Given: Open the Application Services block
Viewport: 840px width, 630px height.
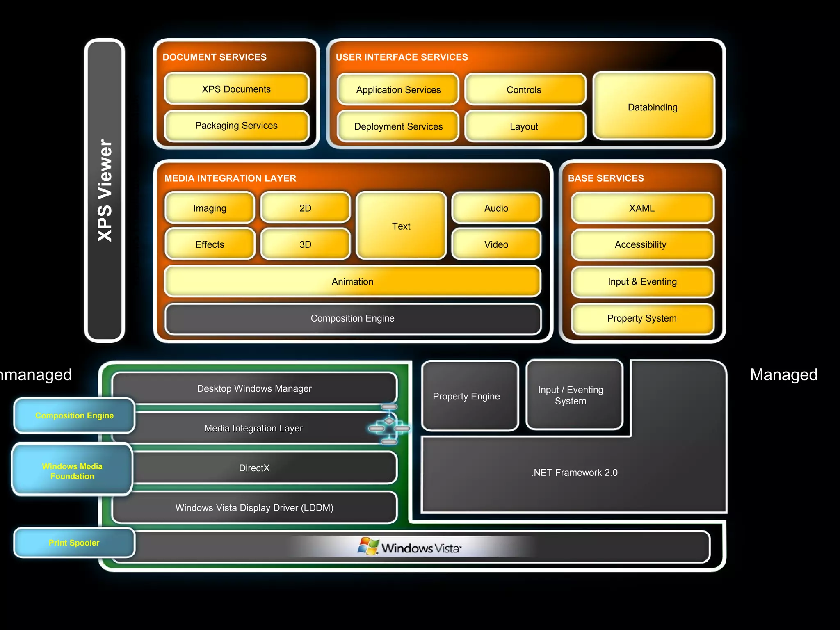Looking at the screenshot, I should (398, 90).
